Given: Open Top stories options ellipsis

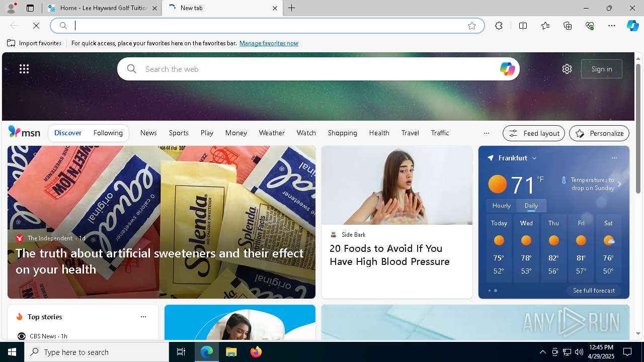Looking at the screenshot, I should click(143, 317).
